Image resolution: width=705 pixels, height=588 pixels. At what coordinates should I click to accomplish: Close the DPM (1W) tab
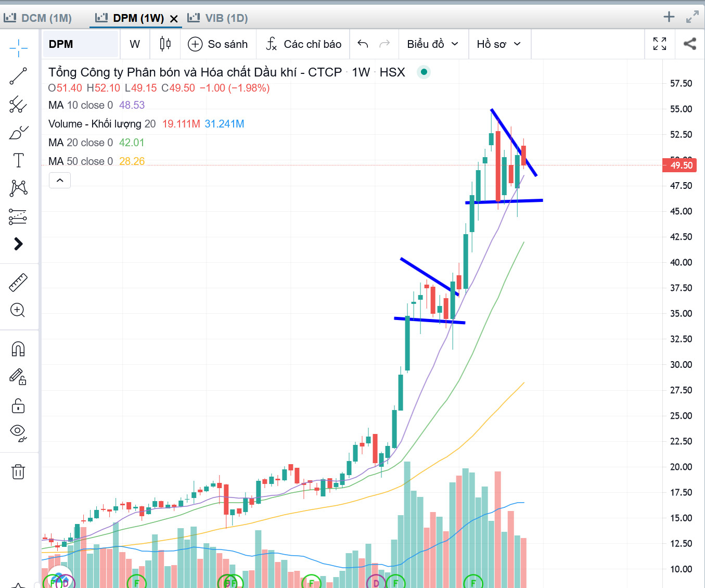174,19
